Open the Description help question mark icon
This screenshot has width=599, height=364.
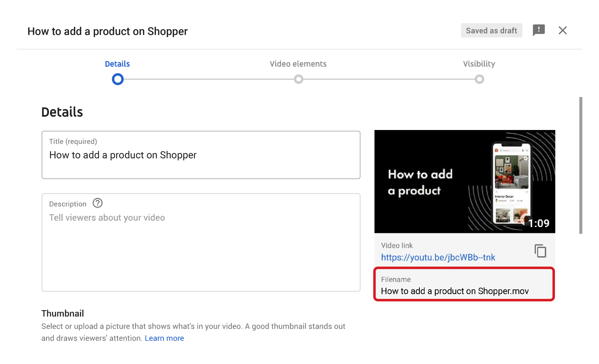pyautogui.click(x=97, y=203)
